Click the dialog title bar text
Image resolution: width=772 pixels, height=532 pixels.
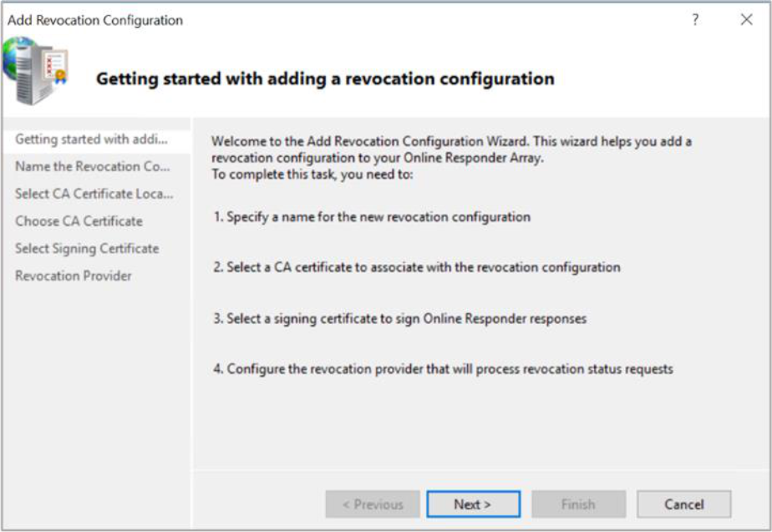tap(95, 20)
